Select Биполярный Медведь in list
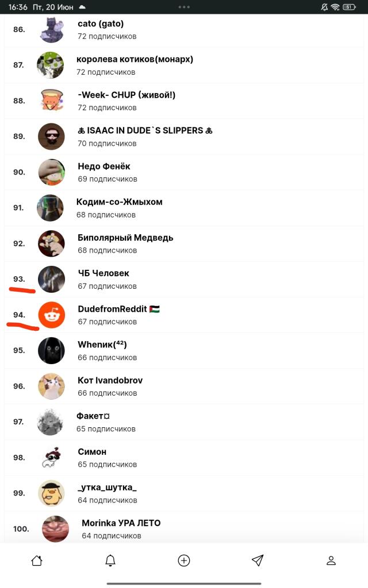 (x=184, y=243)
